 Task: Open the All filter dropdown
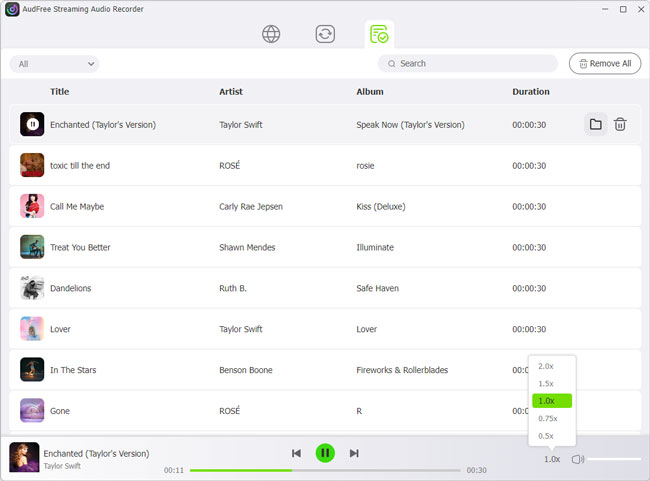[x=54, y=64]
